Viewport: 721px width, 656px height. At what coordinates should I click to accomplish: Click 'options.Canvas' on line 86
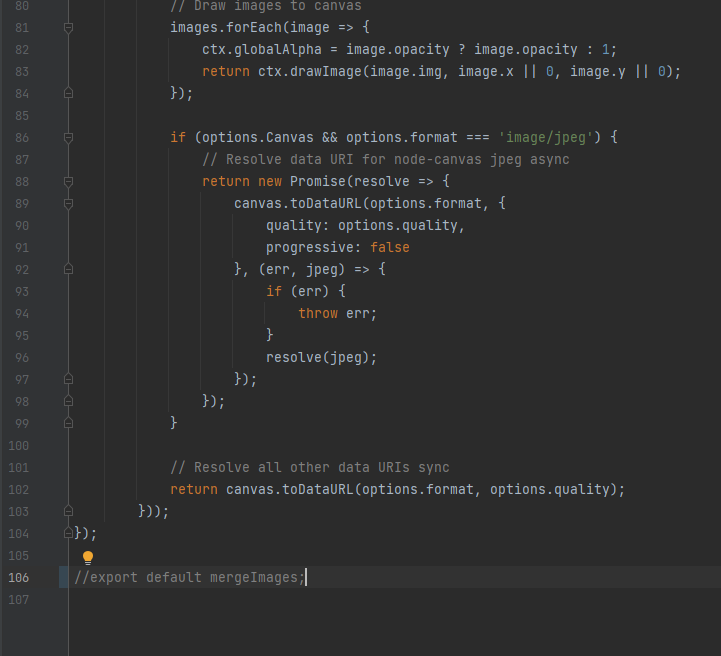click(258, 137)
